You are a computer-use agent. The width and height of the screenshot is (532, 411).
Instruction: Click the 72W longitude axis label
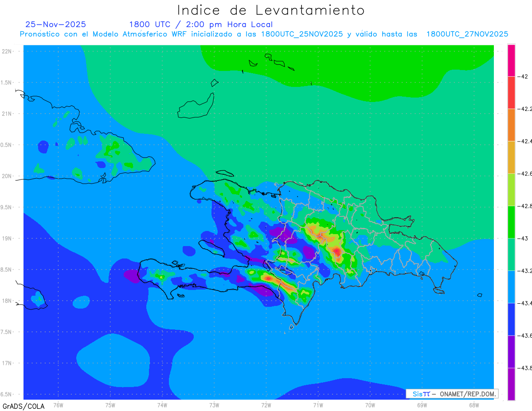(266, 405)
